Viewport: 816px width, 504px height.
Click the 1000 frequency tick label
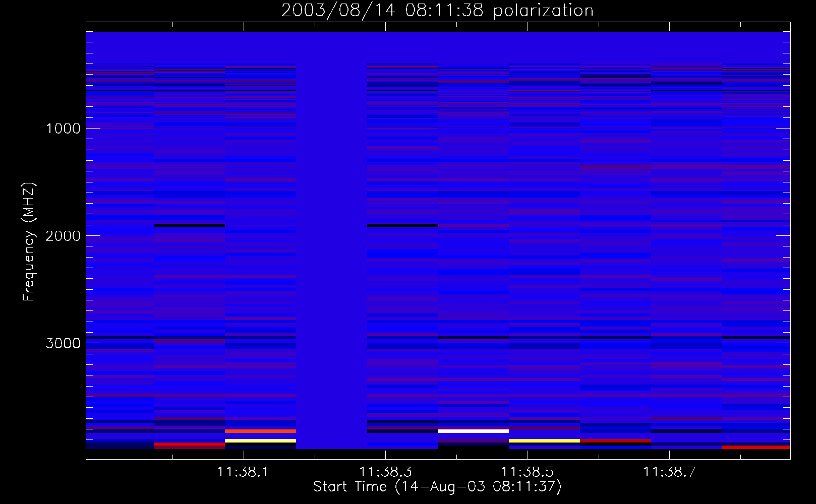pyautogui.click(x=63, y=129)
